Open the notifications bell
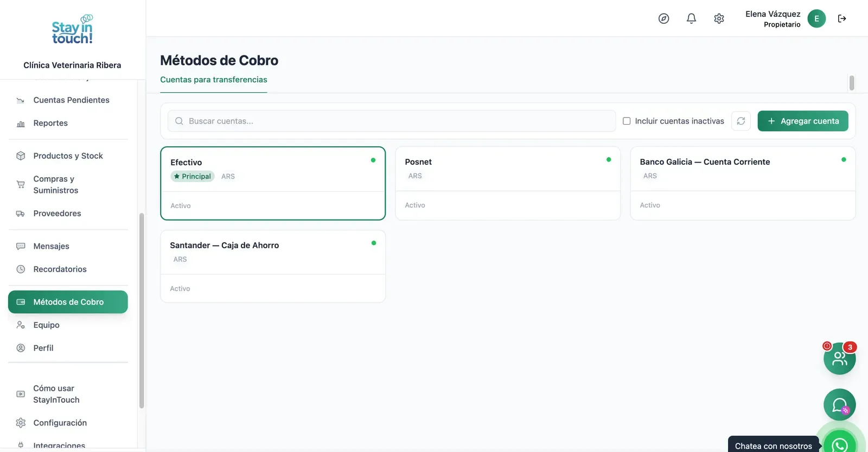The width and height of the screenshot is (868, 452). (691, 18)
